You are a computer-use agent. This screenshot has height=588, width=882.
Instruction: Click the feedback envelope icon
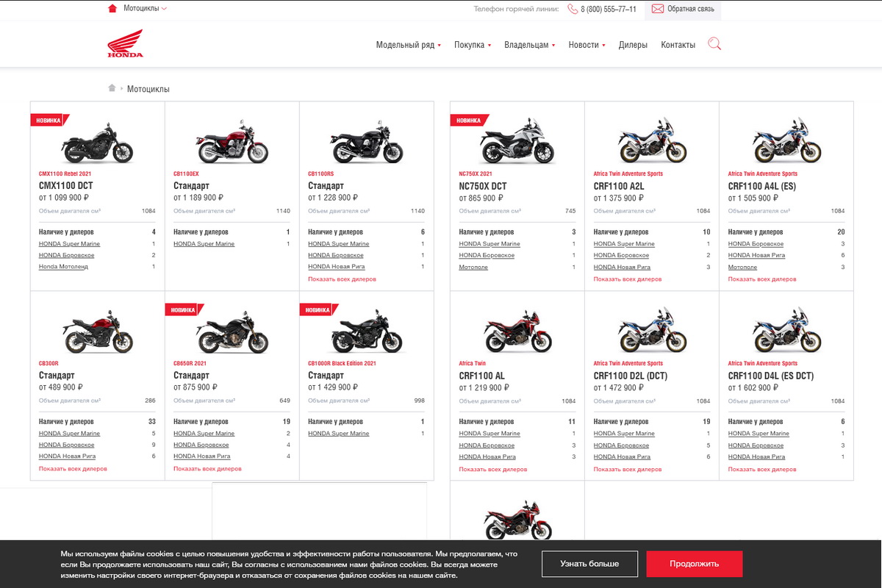657,9
